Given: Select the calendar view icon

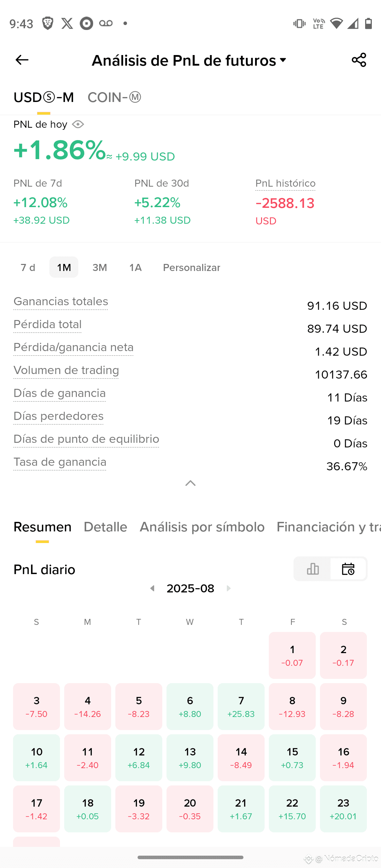Looking at the screenshot, I should point(348,569).
